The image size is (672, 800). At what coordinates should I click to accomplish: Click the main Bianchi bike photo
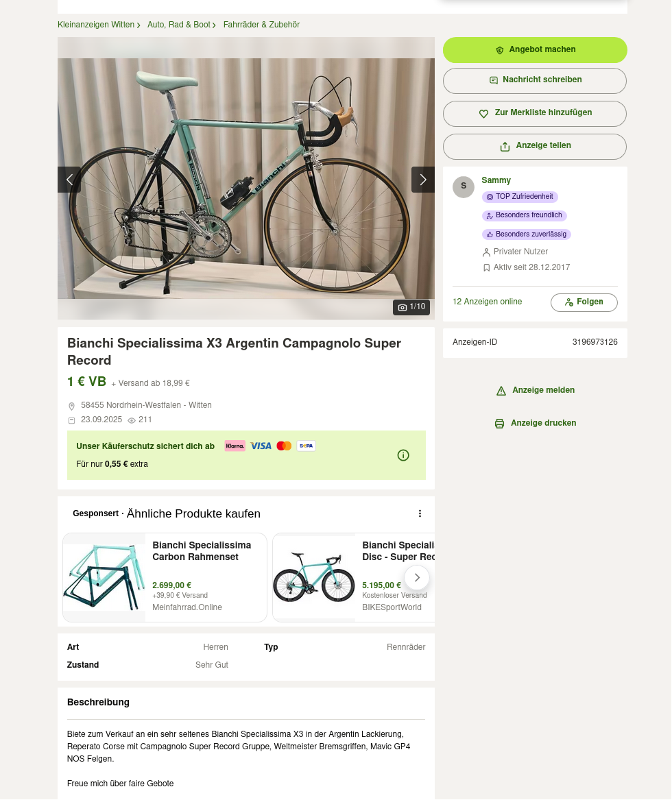point(245,178)
